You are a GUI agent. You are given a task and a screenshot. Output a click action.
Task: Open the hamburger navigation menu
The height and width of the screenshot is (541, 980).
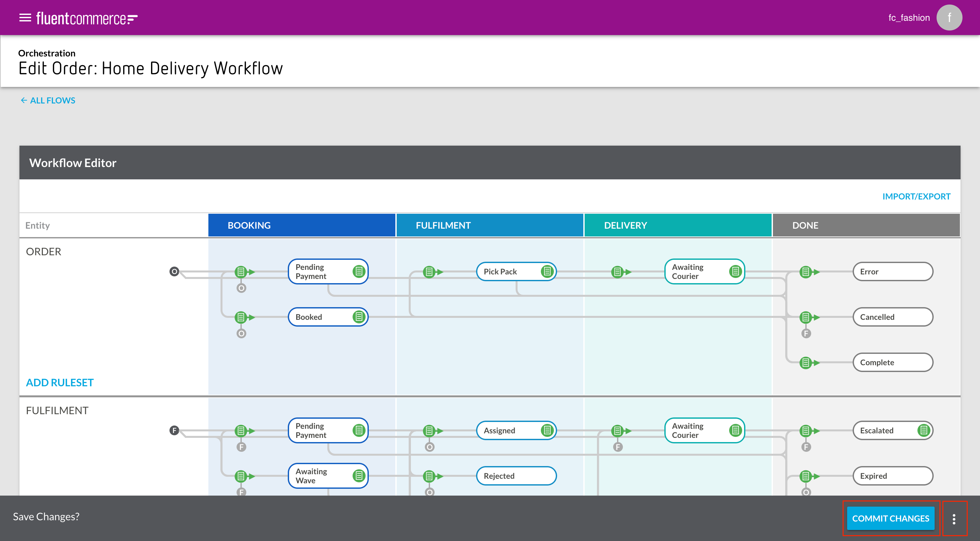(25, 18)
